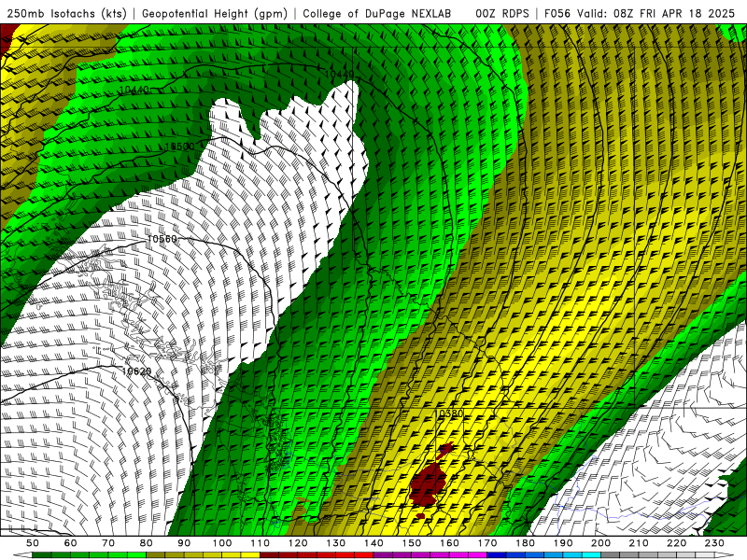Screen dimensions: 747x560
Task: Click the 'College of DuPage NEXLAB' text
Action: [377, 13]
